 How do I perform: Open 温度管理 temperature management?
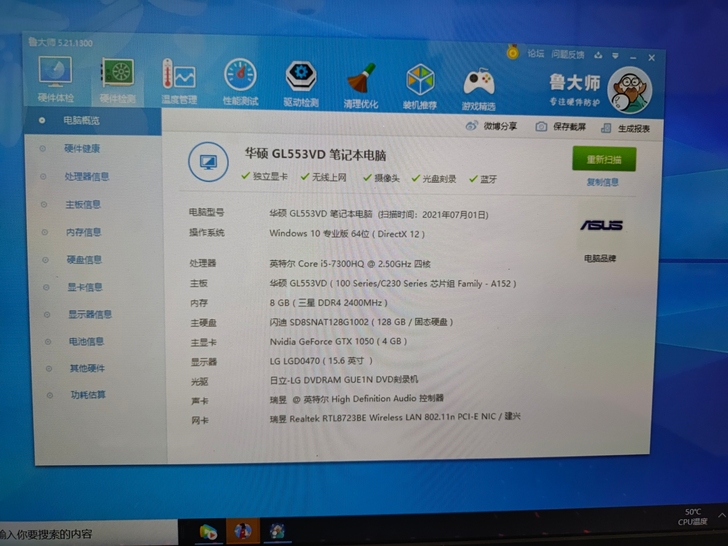(179, 80)
